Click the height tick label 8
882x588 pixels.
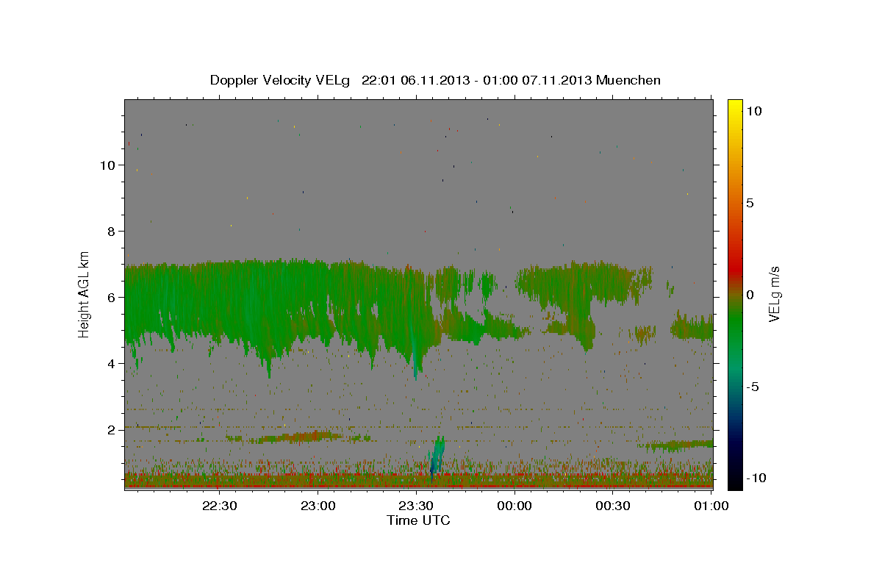tap(111, 231)
